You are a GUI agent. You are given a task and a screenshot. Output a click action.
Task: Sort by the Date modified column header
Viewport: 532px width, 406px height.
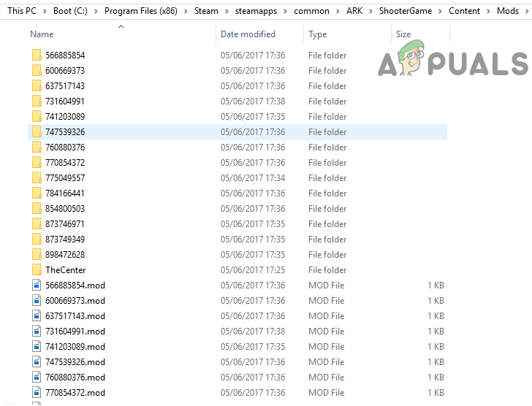(248, 34)
